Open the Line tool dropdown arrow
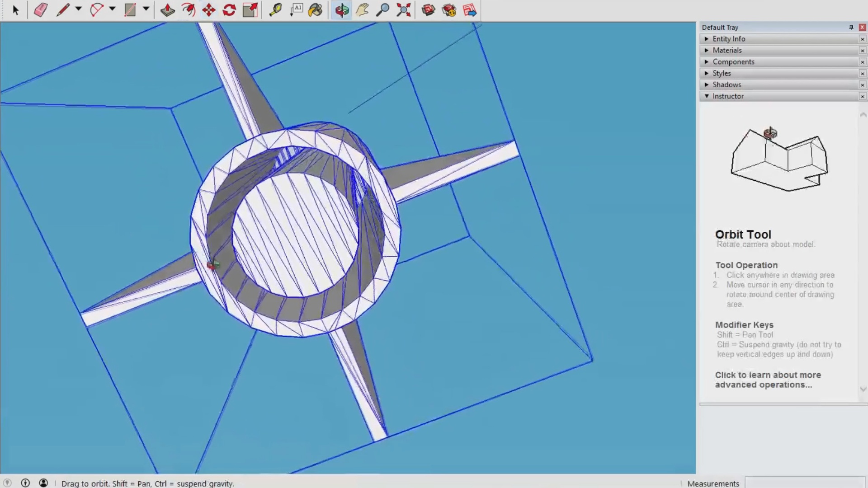Viewport: 868px width, 488px height. (x=78, y=9)
